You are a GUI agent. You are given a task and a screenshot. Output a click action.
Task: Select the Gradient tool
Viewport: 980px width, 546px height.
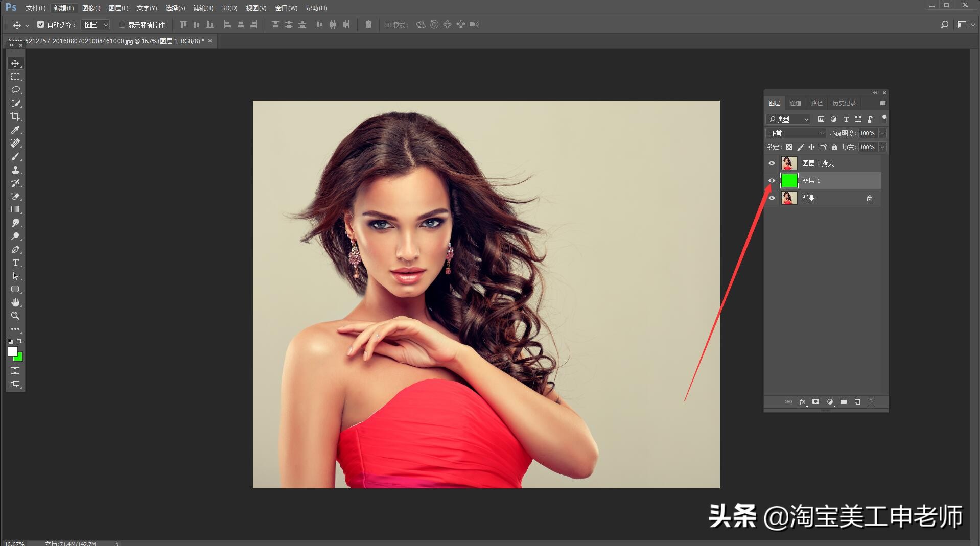[x=15, y=209]
